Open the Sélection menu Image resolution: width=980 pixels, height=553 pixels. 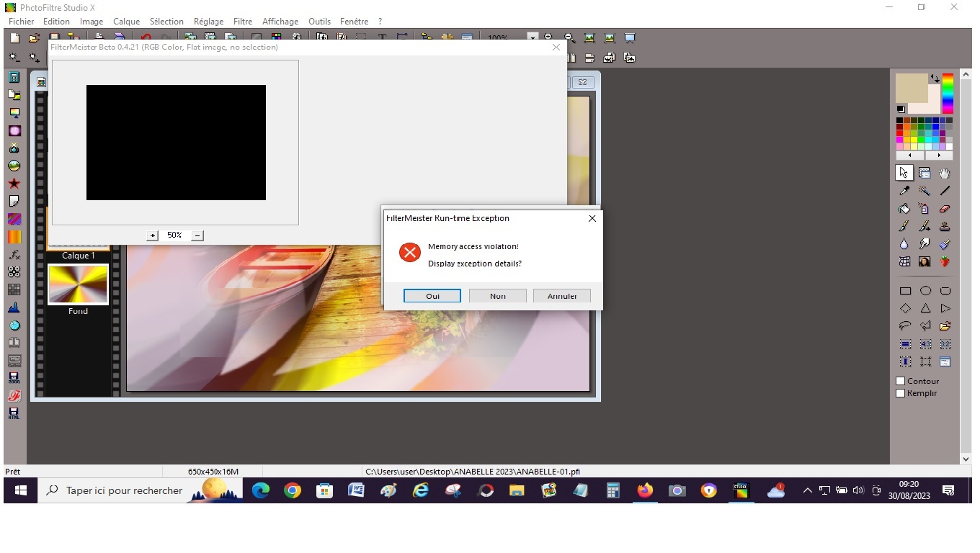166,22
